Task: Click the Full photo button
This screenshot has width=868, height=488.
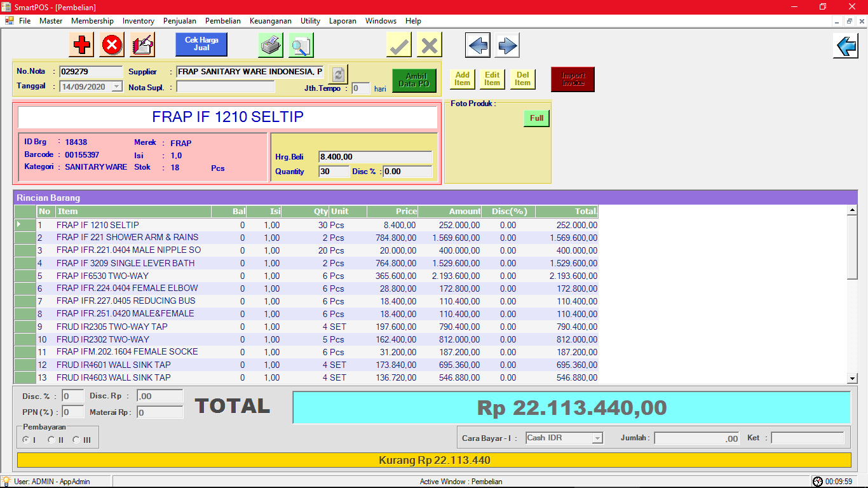Action: tap(537, 118)
